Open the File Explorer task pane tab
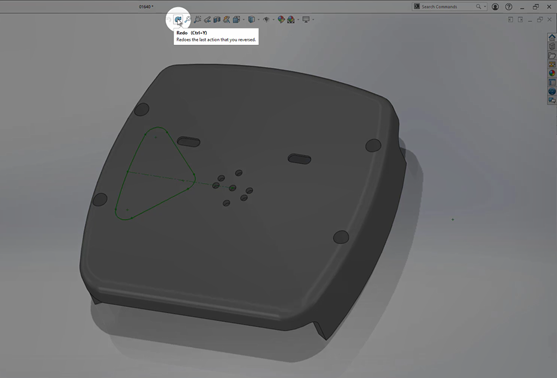 click(552, 56)
